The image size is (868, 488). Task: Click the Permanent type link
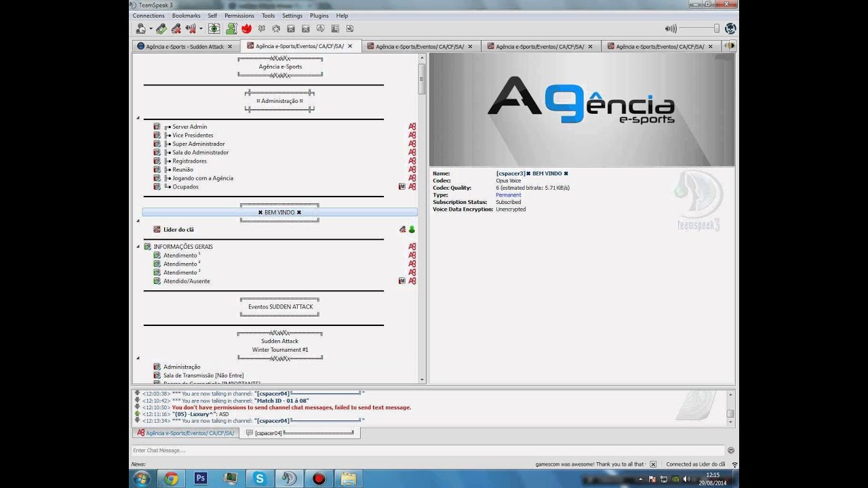coord(509,195)
